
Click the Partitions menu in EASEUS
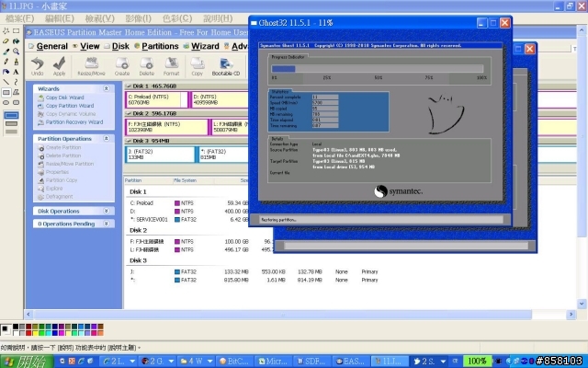160,46
